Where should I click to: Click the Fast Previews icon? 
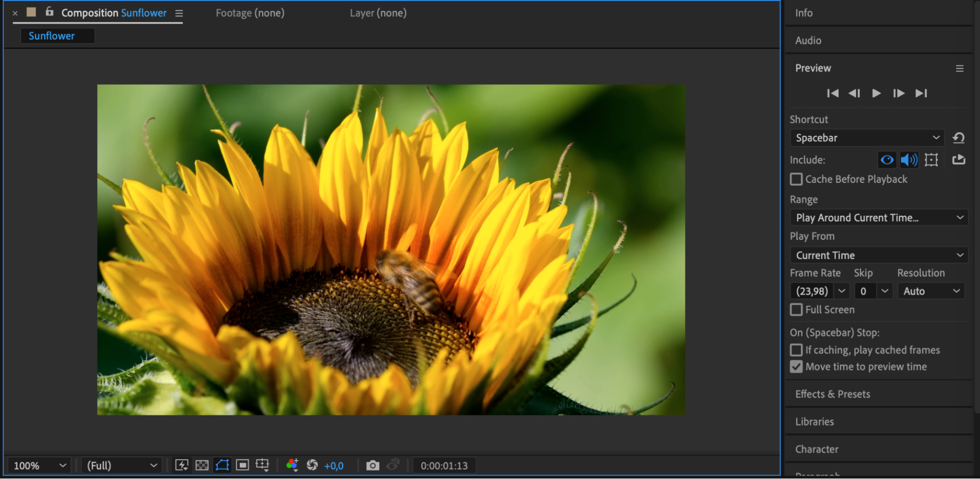coord(181,465)
